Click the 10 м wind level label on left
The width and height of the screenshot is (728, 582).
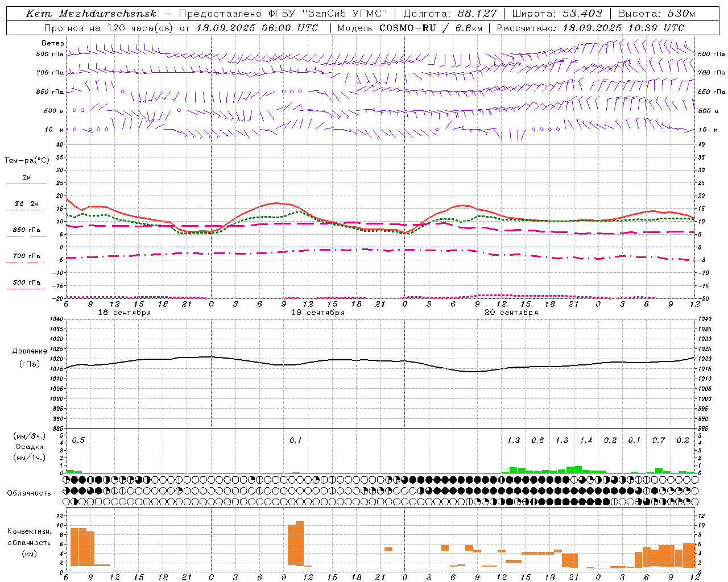(x=54, y=130)
